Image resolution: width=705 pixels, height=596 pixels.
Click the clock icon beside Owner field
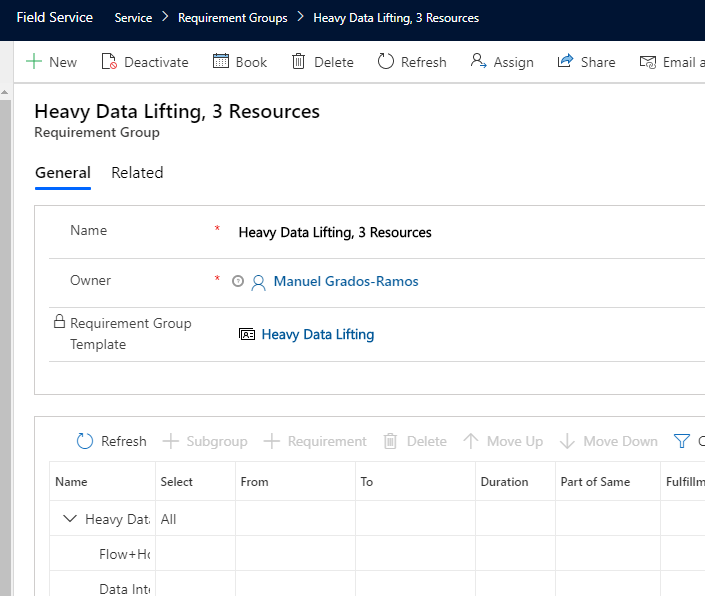[x=238, y=281]
